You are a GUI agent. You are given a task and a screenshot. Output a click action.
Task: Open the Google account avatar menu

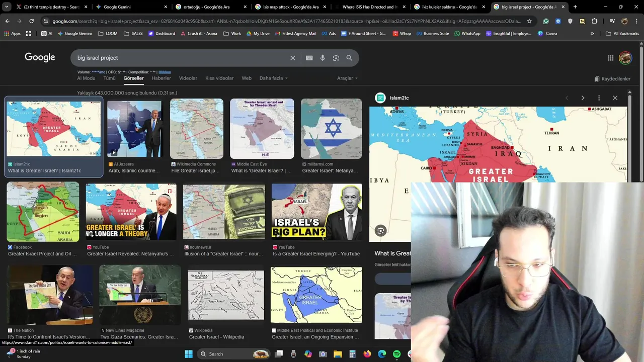pos(625,58)
